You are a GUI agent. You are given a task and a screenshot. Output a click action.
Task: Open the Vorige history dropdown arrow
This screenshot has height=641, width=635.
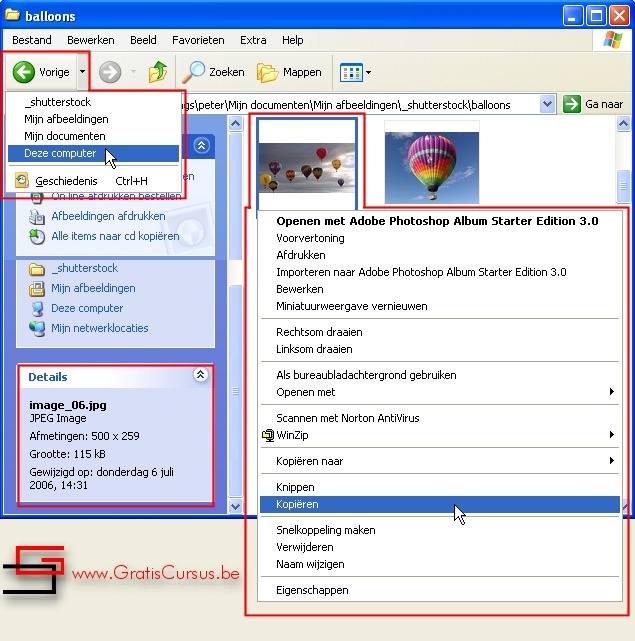click(x=83, y=72)
